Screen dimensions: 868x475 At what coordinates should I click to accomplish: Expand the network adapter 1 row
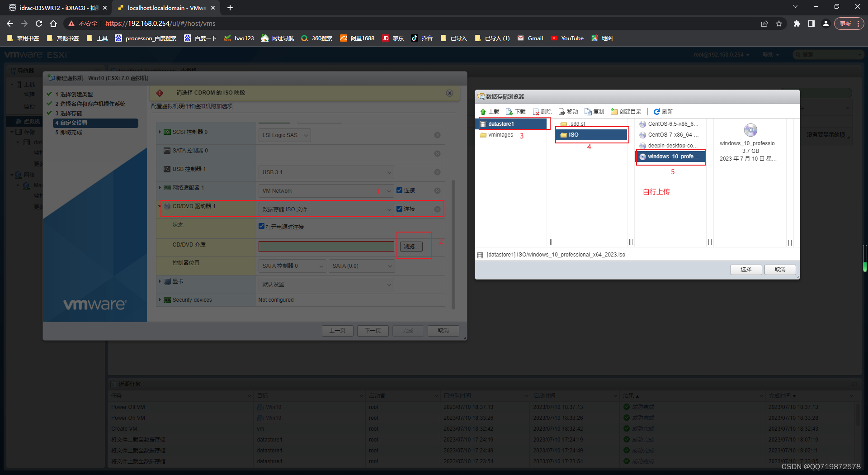(x=160, y=187)
